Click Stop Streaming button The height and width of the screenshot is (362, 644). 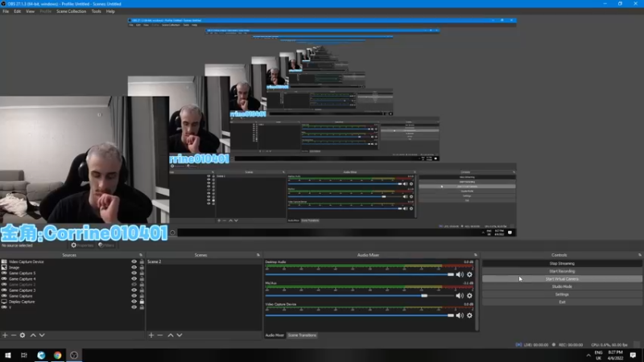[x=562, y=264]
